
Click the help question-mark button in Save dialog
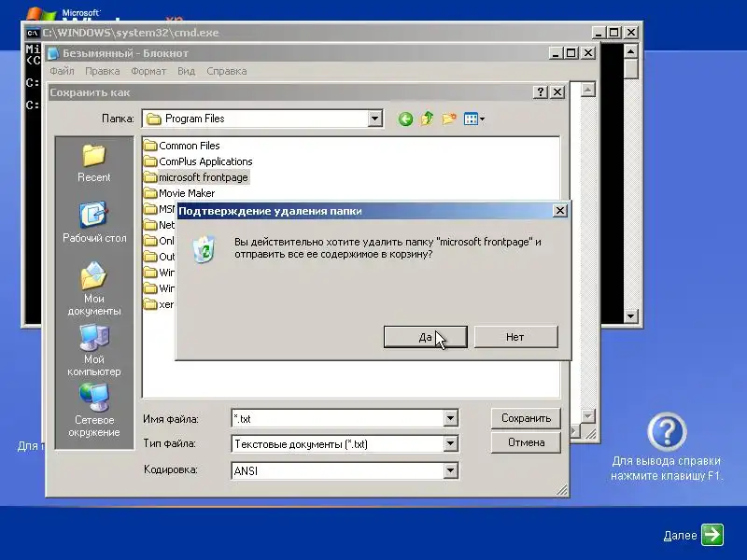click(x=541, y=91)
